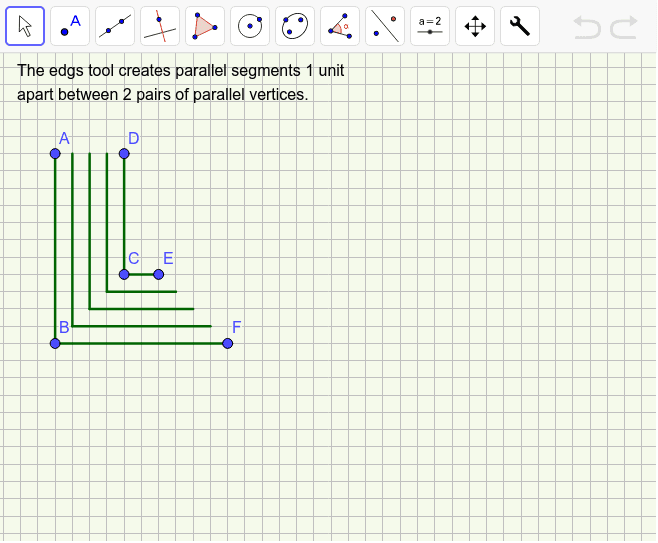Select point B on the grid

[55, 343]
